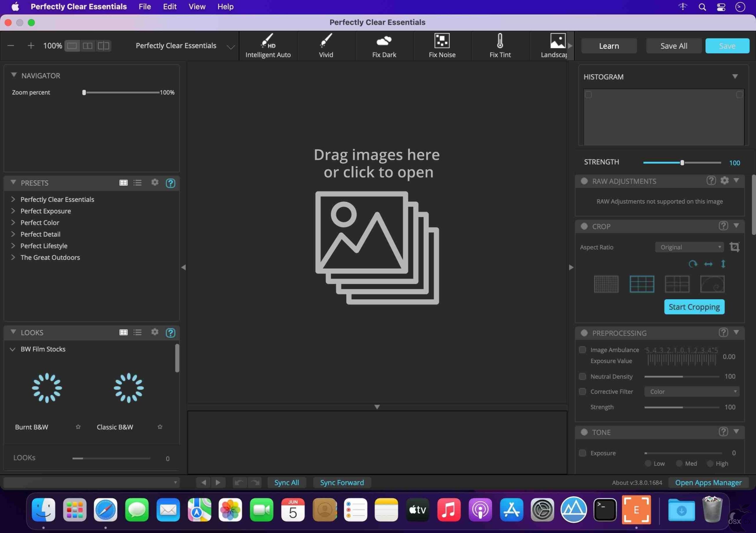Viewport: 756px width, 533px height.
Task: Flip crop vertically
Action: [x=723, y=264]
